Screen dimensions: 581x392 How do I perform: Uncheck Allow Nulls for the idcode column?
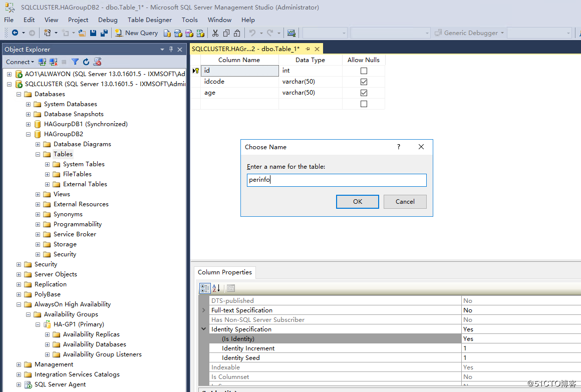[x=364, y=81]
